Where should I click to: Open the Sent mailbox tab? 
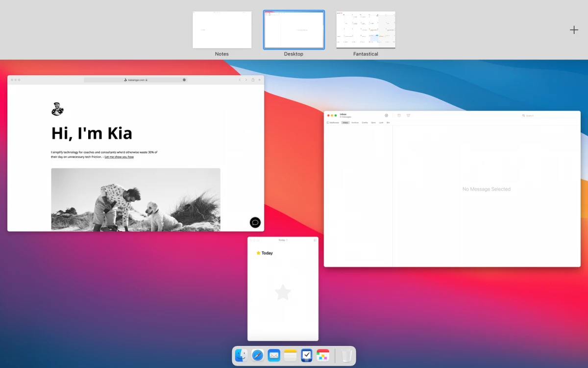(373, 122)
